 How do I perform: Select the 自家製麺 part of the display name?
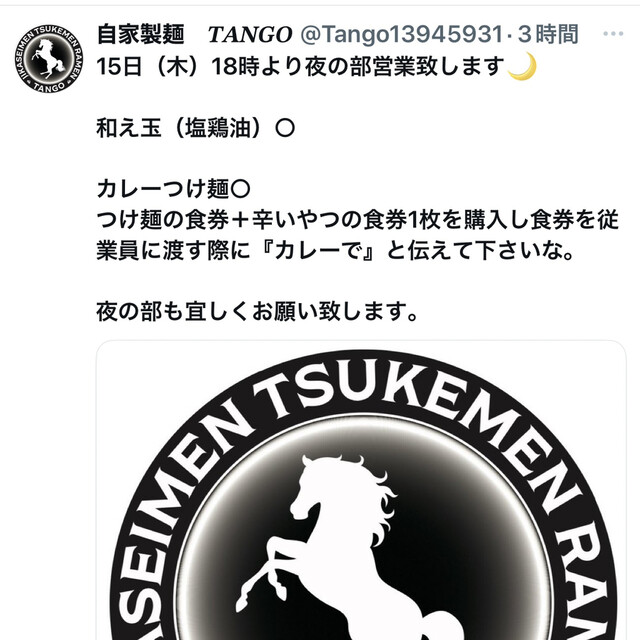pos(141,34)
